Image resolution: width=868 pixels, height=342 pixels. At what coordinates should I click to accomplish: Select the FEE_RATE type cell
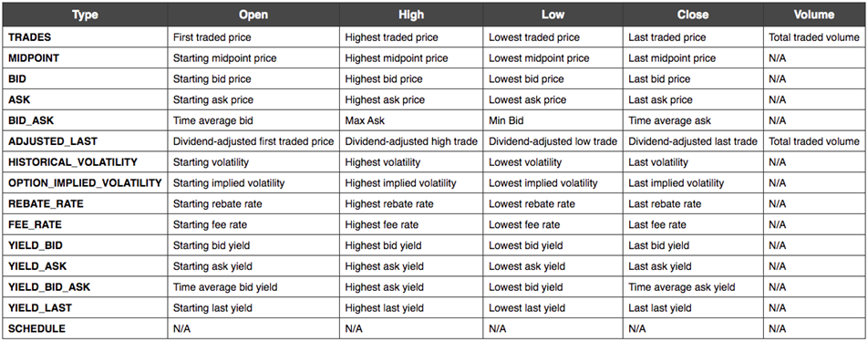click(x=86, y=224)
